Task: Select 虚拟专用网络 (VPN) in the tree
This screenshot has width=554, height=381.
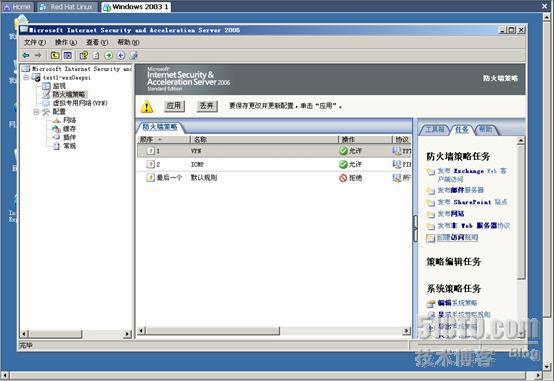Action: point(80,103)
